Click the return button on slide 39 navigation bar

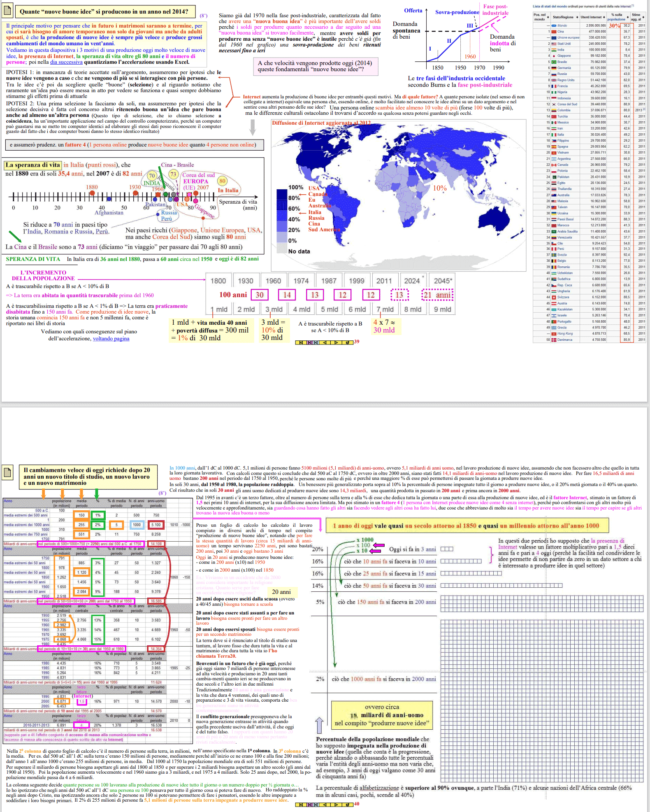coord(348,342)
